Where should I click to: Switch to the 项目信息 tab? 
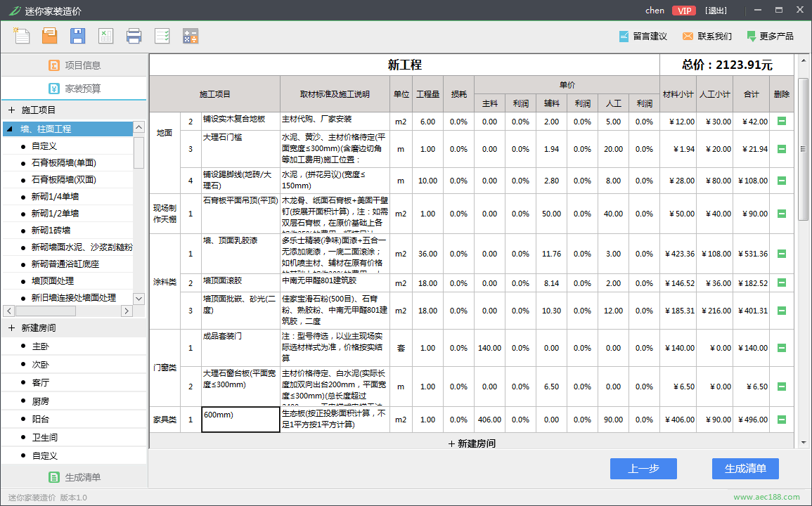(x=75, y=65)
